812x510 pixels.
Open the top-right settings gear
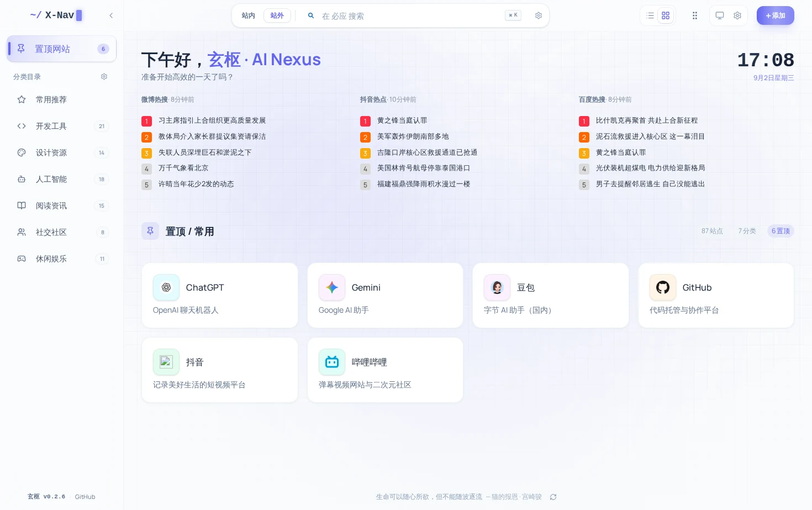[x=737, y=15]
